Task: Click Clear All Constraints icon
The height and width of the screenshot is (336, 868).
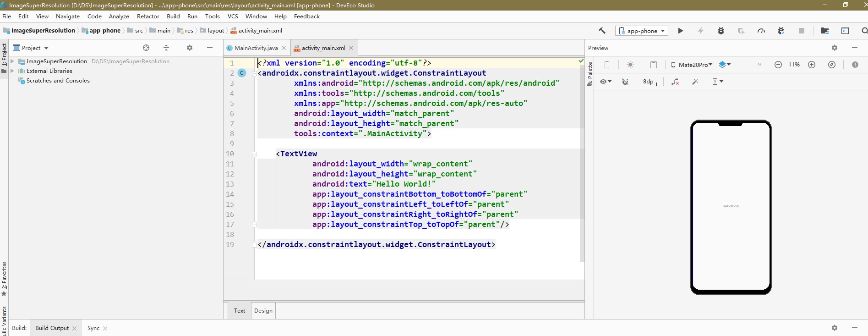Action: [x=675, y=82]
